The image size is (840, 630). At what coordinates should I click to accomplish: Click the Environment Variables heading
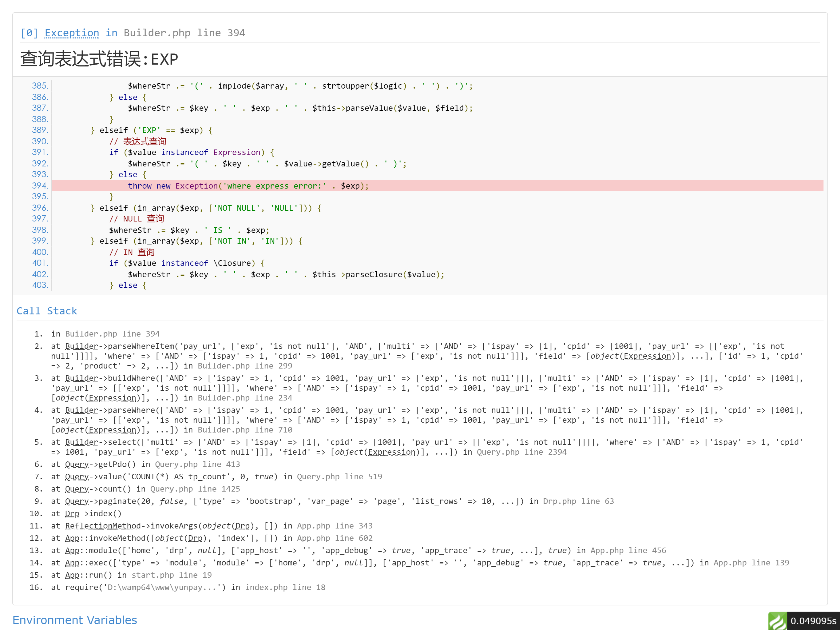(74, 620)
